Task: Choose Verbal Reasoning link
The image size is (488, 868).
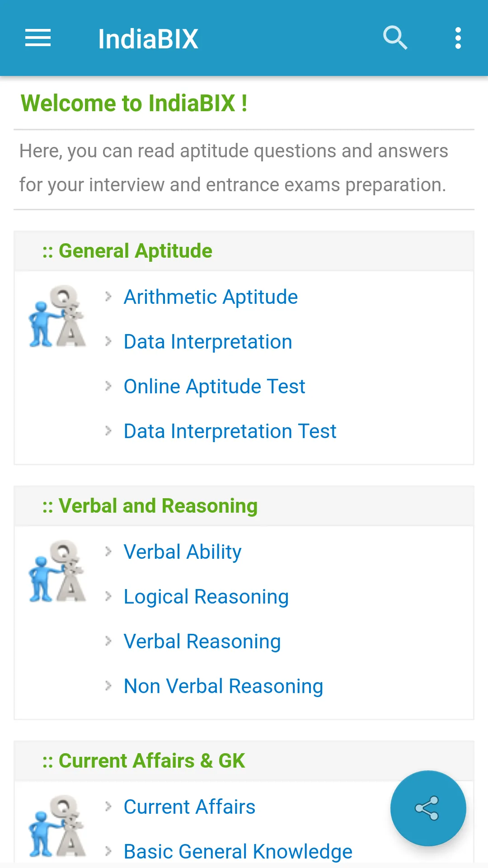Action: [202, 642]
